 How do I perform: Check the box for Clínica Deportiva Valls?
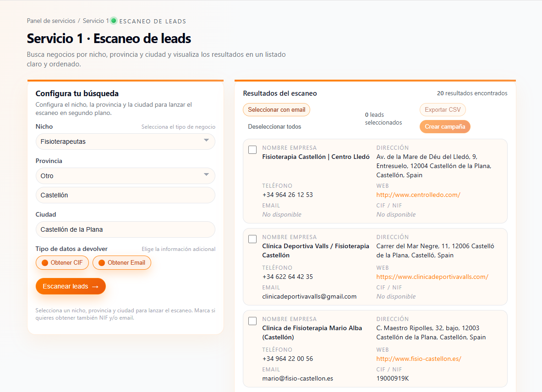click(x=253, y=239)
